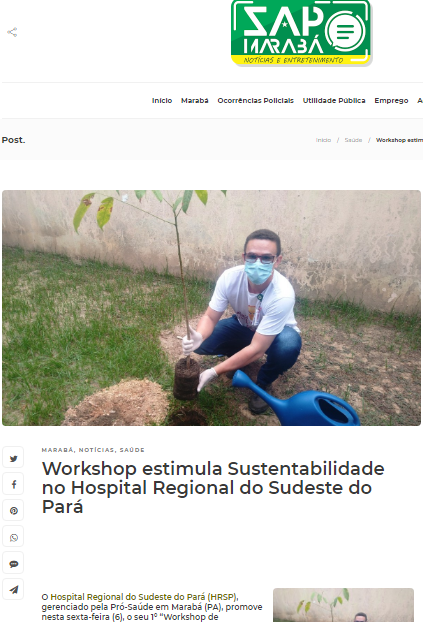Open the SAÚDE category tag above headline
The height and width of the screenshot is (622, 423).
(132, 450)
